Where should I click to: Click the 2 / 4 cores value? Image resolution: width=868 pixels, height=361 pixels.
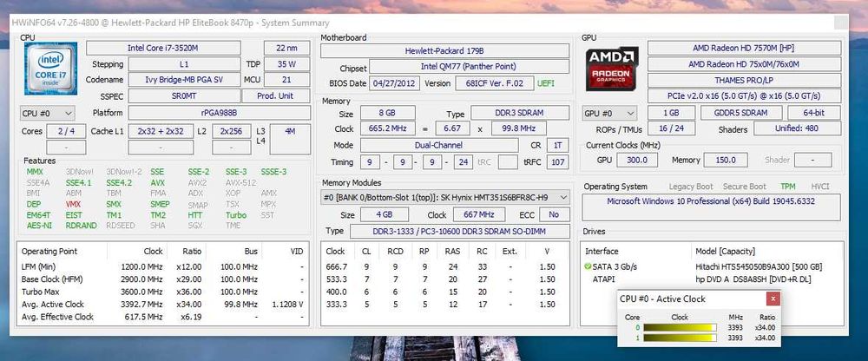[x=67, y=132]
